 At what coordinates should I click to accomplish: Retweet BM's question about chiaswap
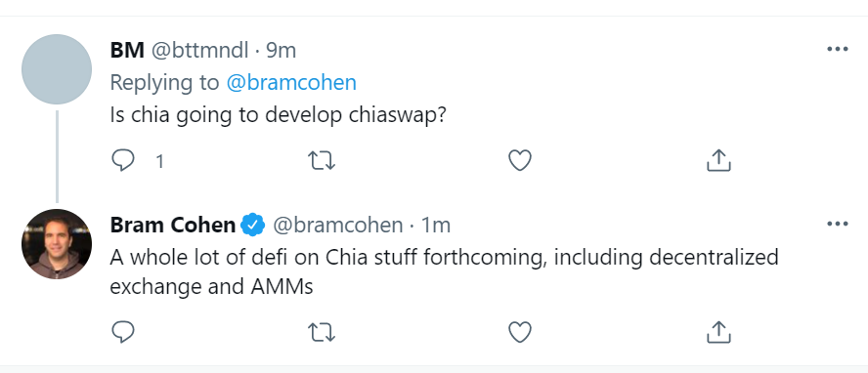(x=321, y=160)
